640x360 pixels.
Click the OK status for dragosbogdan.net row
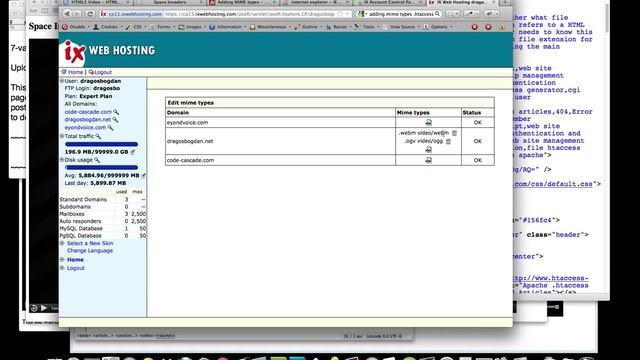coord(478,141)
